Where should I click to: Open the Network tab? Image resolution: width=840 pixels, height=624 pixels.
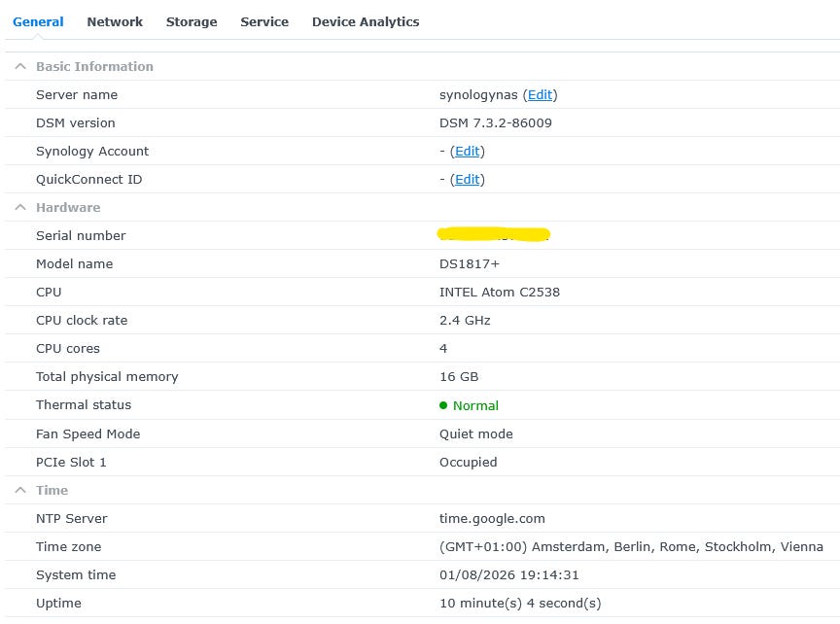click(x=115, y=22)
